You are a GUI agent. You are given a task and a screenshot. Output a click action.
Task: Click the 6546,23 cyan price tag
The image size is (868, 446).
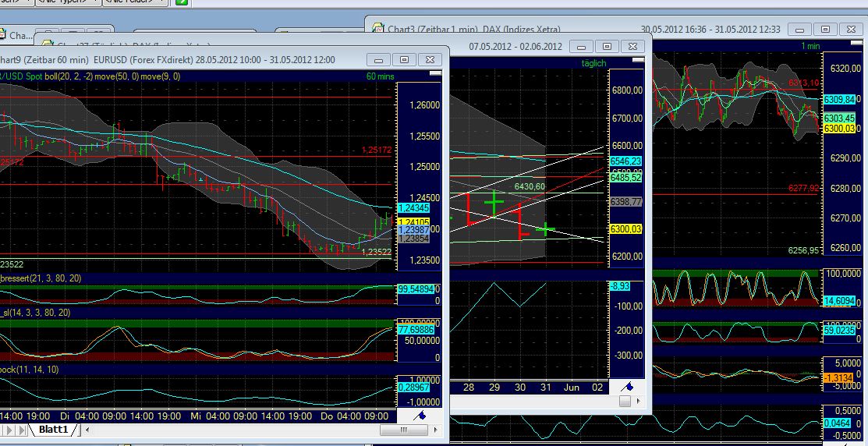pyautogui.click(x=625, y=161)
